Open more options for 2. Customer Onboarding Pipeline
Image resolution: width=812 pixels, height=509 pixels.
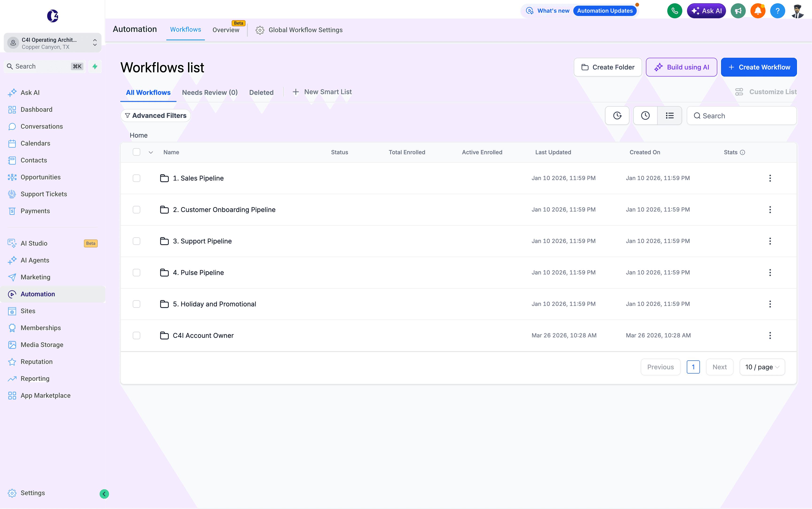(770, 209)
